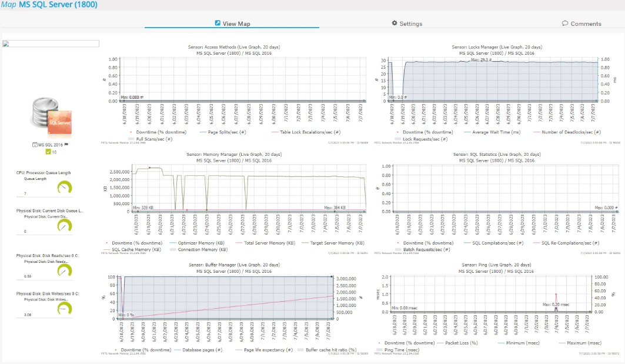Click 'Sensor: SQL Statistics (Live Graph, 20 days)' title

497,154
